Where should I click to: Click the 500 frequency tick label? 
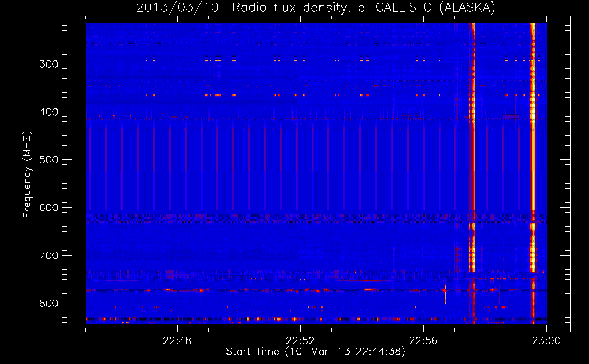pyautogui.click(x=49, y=160)
